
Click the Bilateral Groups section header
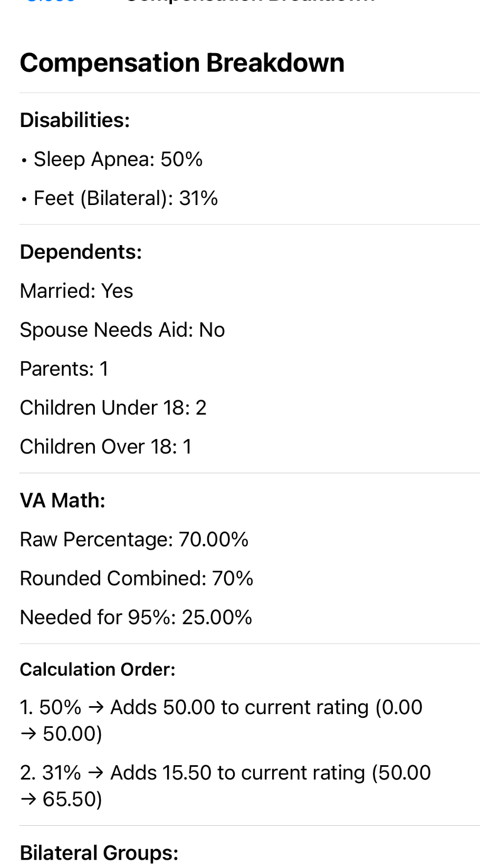[99, 853]
